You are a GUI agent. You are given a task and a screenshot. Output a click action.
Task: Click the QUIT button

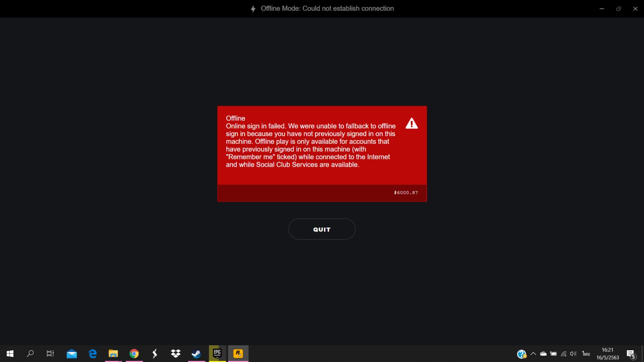pyautogui.click(x=322, y=229)
